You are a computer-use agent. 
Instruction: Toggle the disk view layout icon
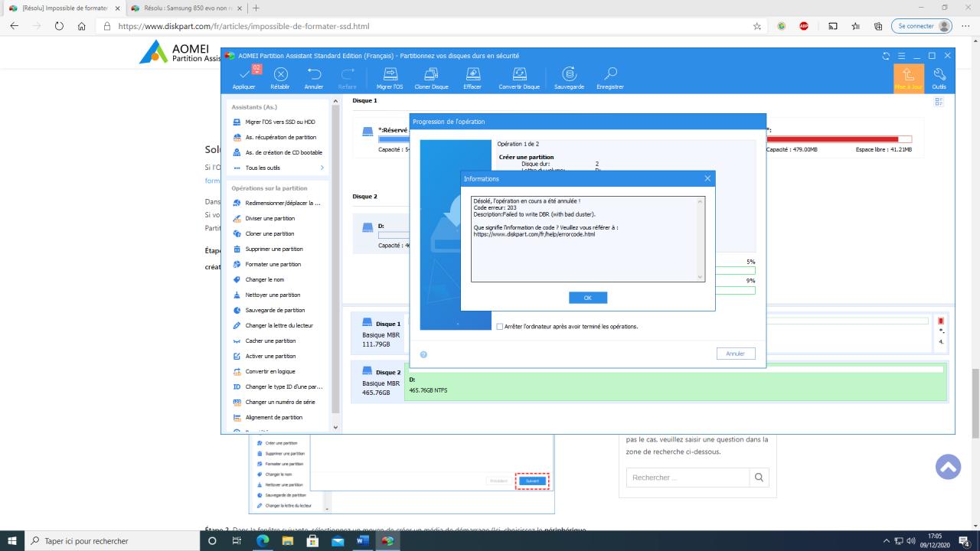point(939,102)
